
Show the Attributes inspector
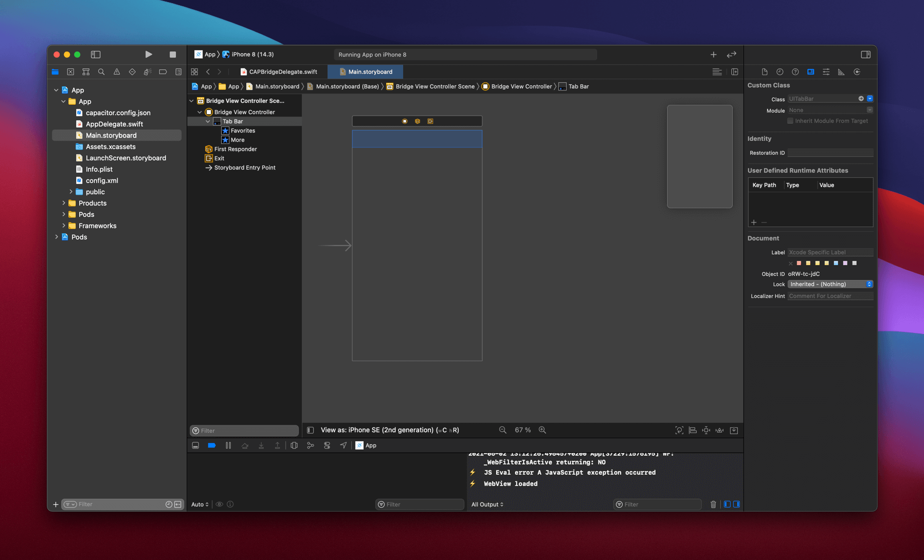pyautogui.click(x=826, y=72)
